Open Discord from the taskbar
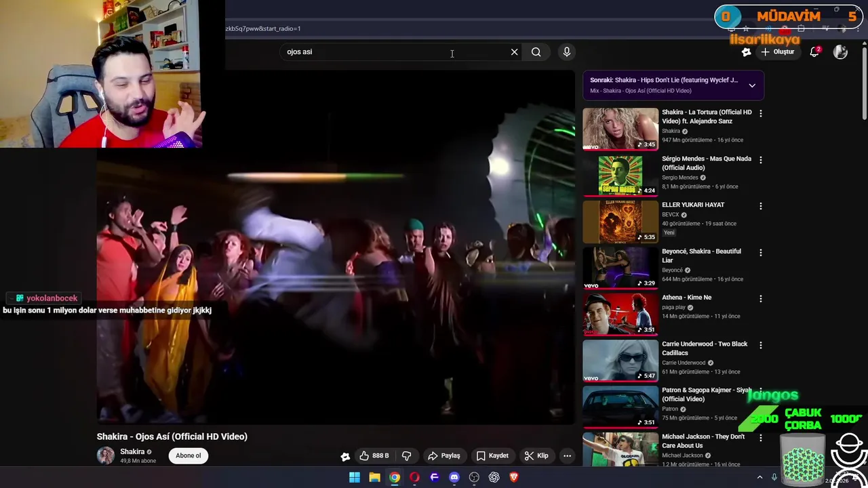This screenshot has width=868, height=488. pyautogui.click(x=454, y=477)
